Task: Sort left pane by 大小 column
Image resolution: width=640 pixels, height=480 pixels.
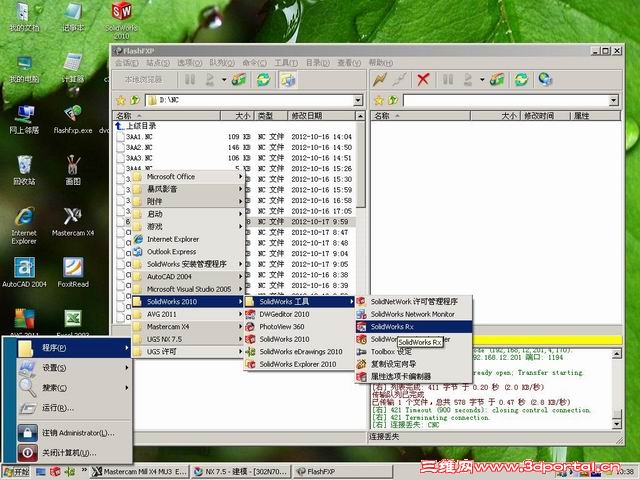Action: (x=237, y=116)
